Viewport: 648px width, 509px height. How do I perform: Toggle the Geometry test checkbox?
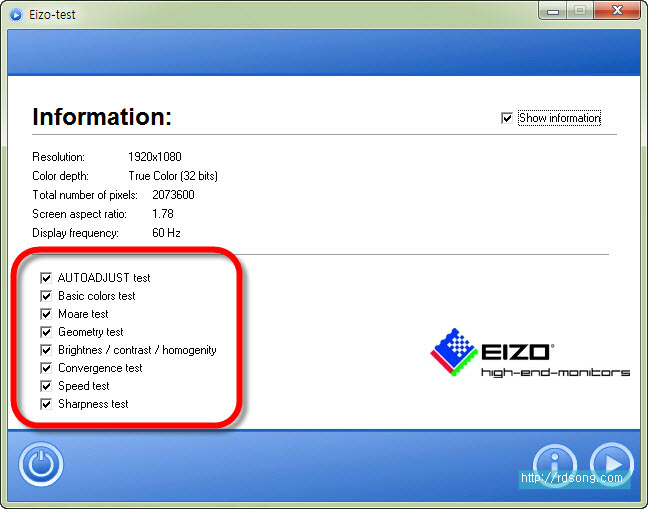pos(46,332)
